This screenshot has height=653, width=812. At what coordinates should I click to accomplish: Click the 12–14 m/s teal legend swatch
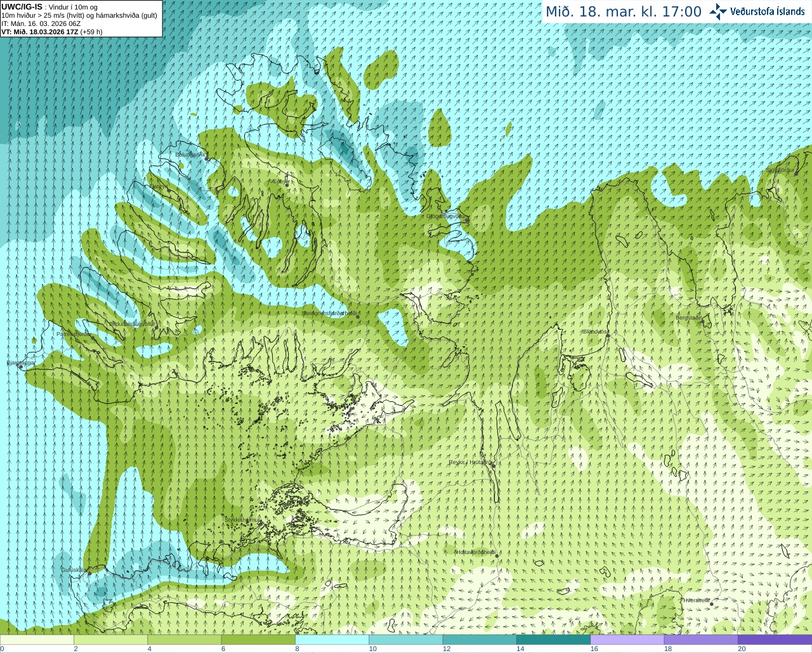pos(480,640)
